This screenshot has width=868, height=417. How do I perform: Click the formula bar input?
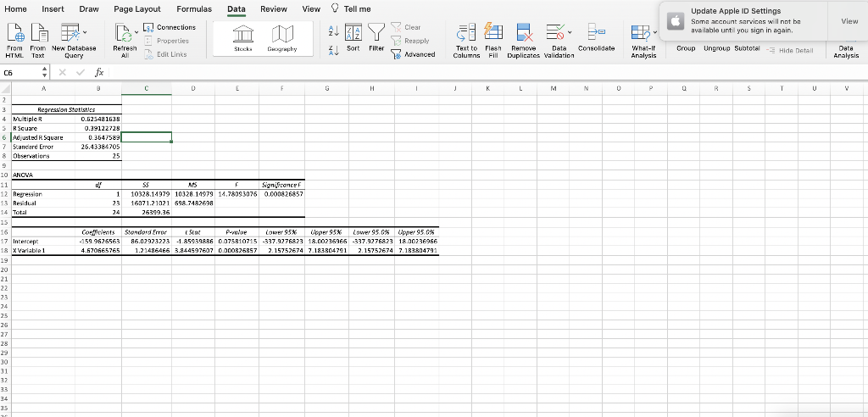[487, 73]
